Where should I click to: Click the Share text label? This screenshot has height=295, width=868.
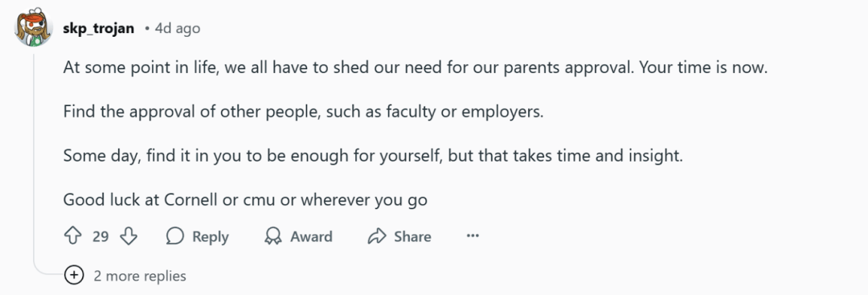click(412, 237)
